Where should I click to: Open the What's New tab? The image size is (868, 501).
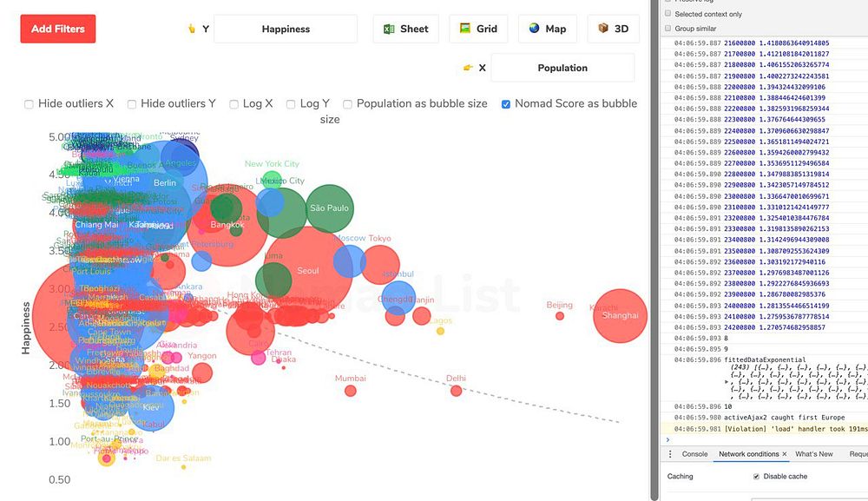814,454
